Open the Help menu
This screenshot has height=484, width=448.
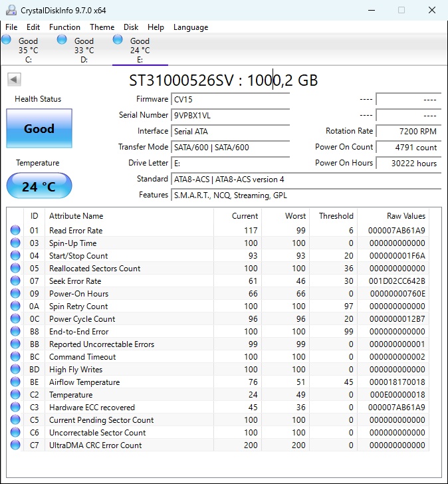click(x=156, y=27)
